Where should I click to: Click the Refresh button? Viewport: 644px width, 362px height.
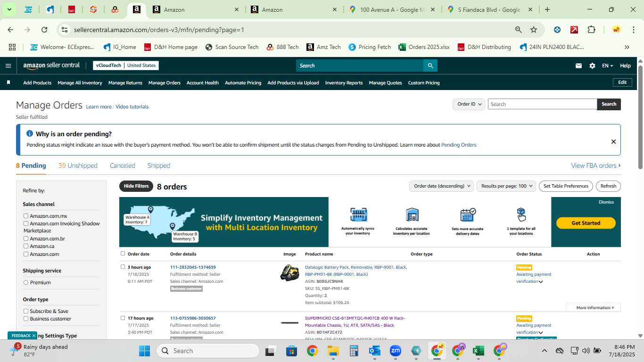click(608, 186)
